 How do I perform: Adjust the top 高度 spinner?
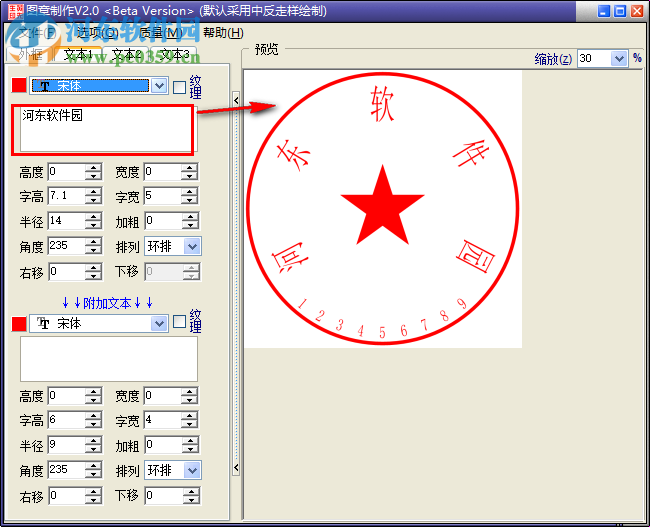pos(94,172)
